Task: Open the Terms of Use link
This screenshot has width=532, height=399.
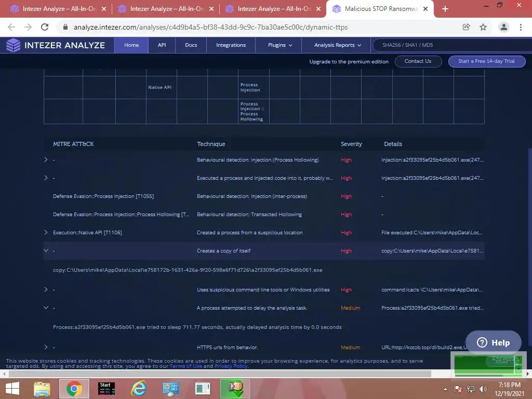Action: (186, 366)
